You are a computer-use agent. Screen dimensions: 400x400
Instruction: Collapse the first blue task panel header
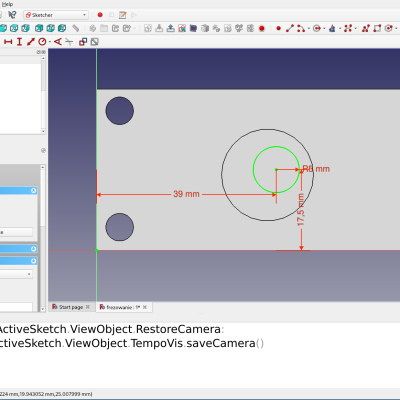[34, 190]
